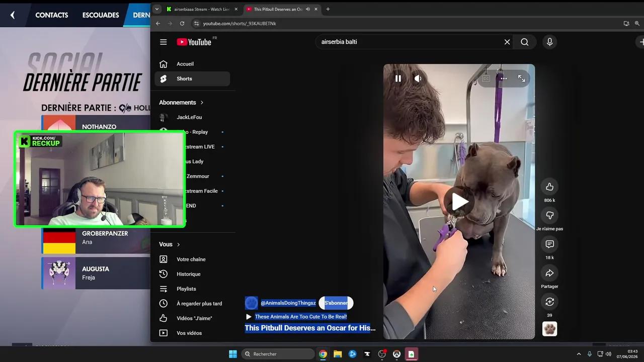The width and height of the screenshot is (644, 362).
Task: Dislike the short (Je n'aime pas)
Action: click(x=549, y=216)
